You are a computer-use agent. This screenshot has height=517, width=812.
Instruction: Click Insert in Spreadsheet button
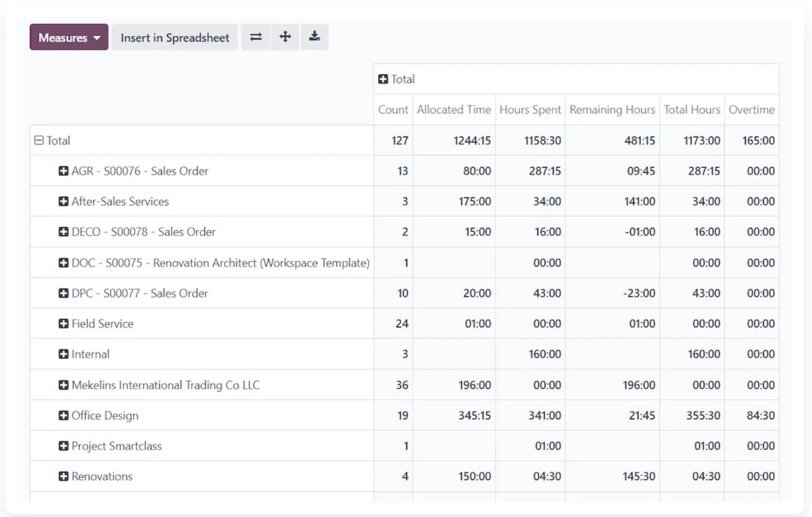point(175,37)
